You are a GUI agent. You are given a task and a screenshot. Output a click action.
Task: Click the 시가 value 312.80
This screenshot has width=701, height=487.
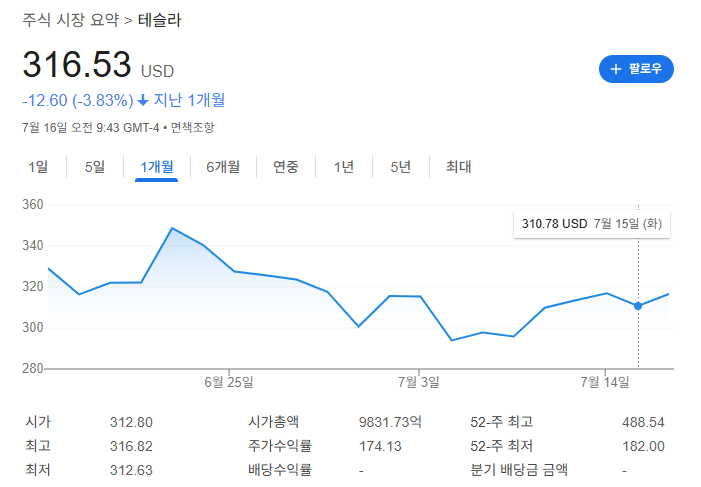pyautogui.click(x=131, y=422)
